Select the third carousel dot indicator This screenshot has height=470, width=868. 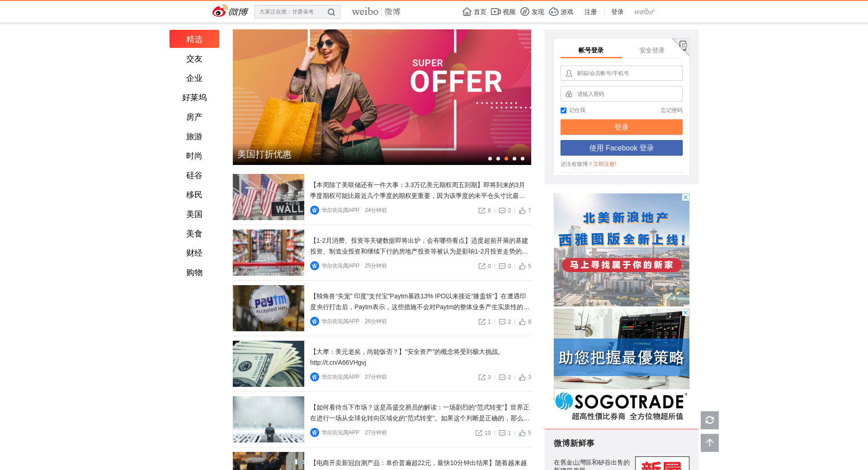(506, 159)
